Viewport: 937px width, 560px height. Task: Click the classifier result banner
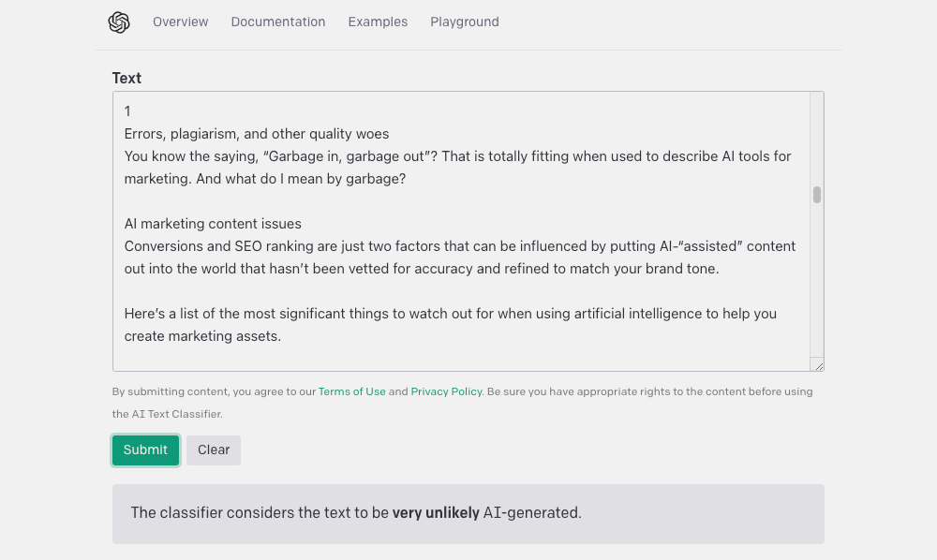468,513
